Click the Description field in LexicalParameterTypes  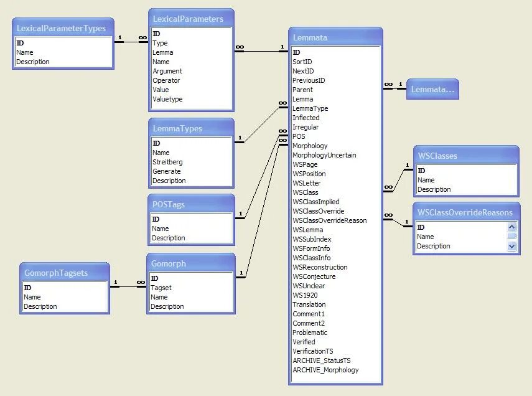tap(63, 62)
